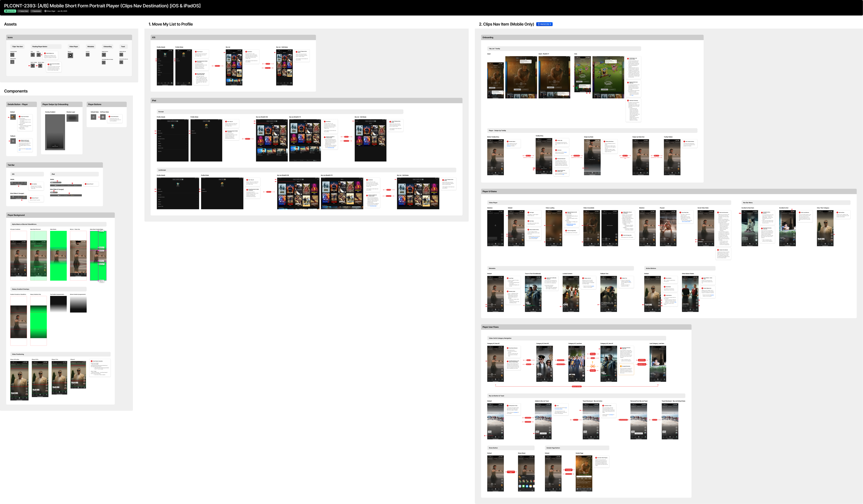Select the Close Button (My List Tooltip) icon

point(104,63)
